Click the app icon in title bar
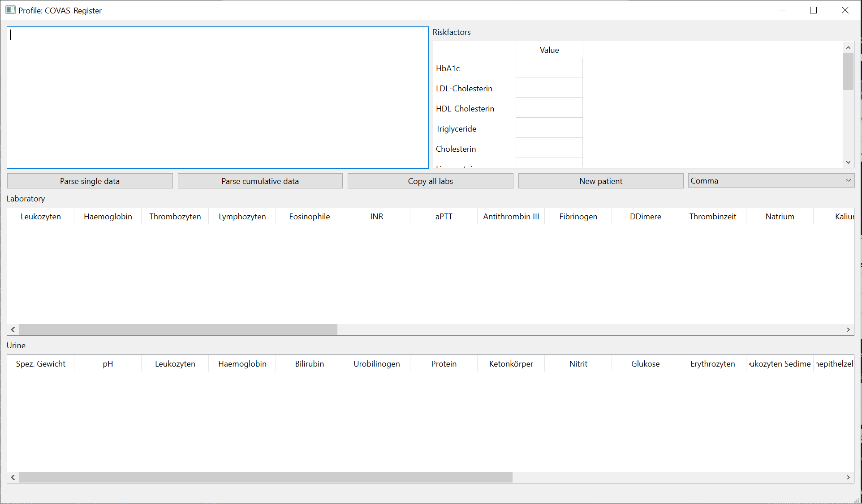Image resolution: width=862 pixels, height=504 pixels. coord(10,10)
